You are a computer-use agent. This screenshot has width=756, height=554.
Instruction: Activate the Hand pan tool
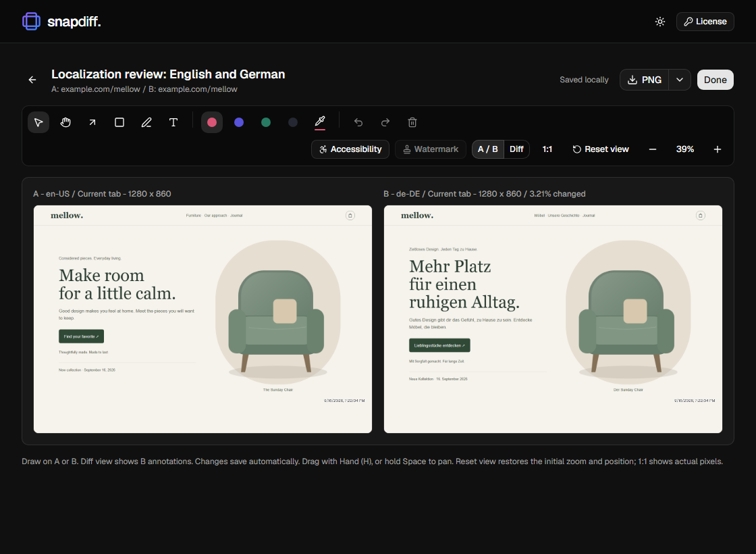click(x=65, y=122)
